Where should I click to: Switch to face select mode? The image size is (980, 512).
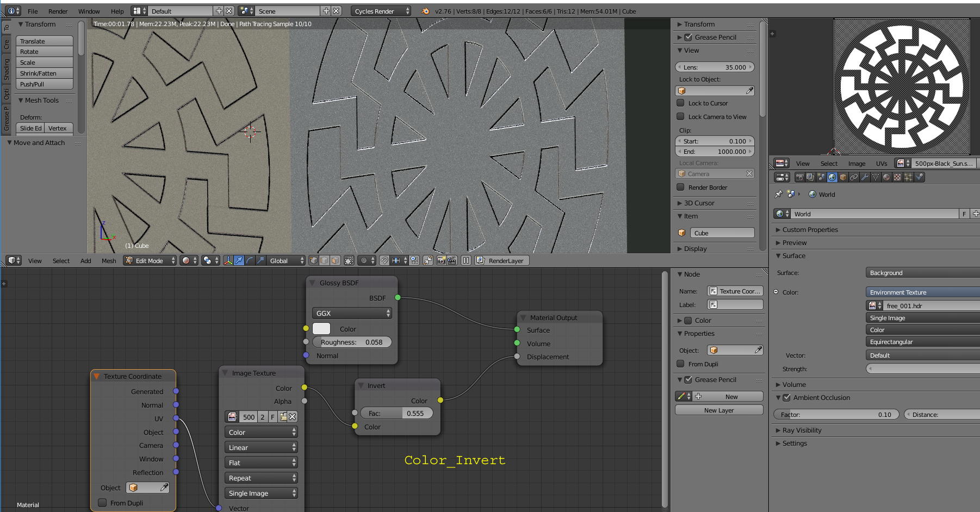pyautogui.click(x=336, y=261)
